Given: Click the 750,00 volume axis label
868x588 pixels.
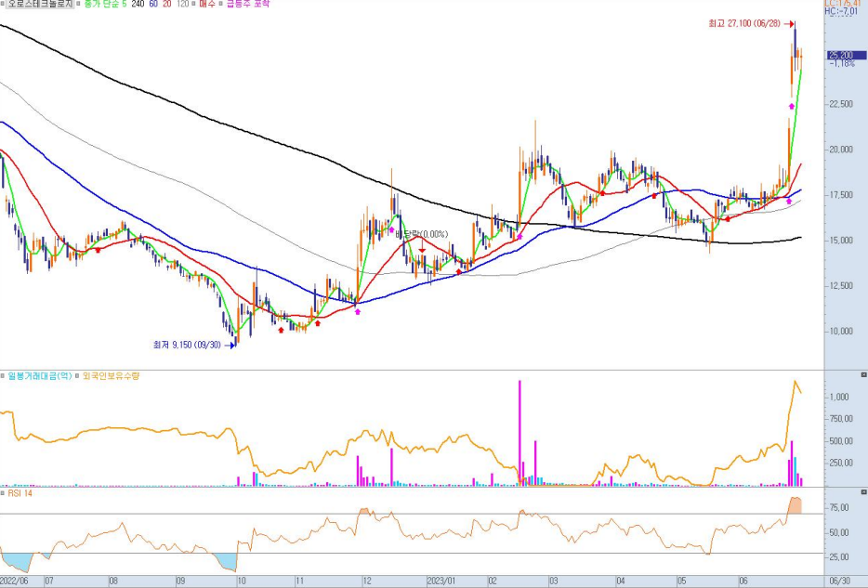Looking at the screenshot, I should (x=841, y=419).
